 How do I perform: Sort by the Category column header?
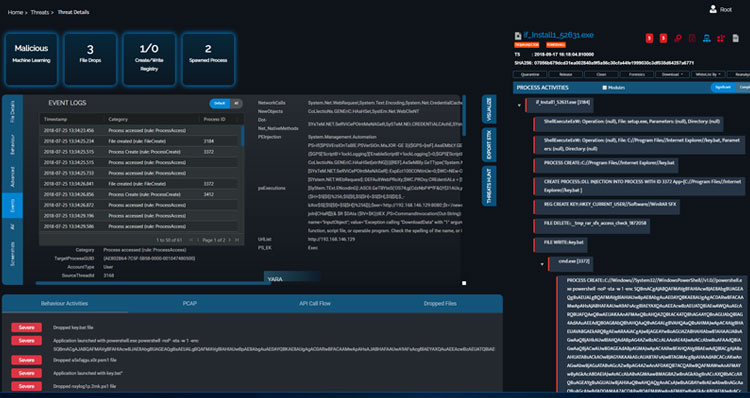point(118,119)
